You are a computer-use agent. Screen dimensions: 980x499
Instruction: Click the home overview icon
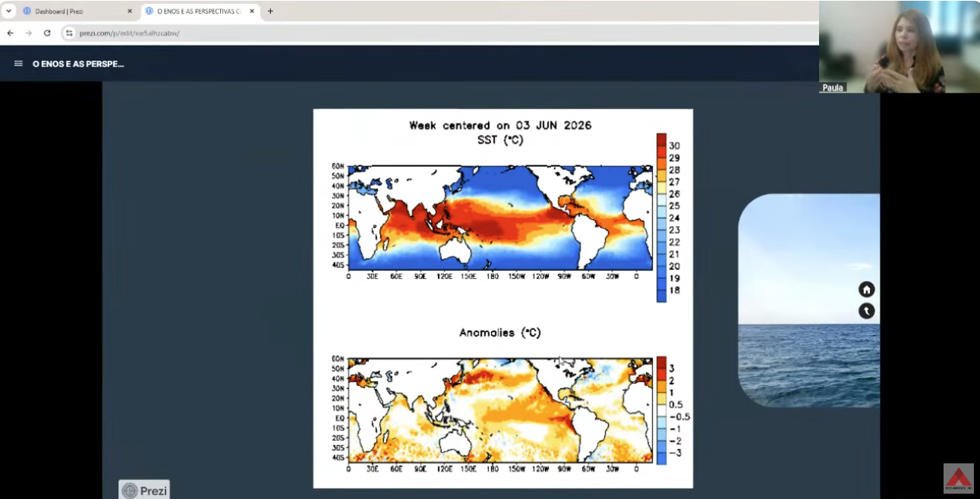pyautogui.click(x=867, y=290)
